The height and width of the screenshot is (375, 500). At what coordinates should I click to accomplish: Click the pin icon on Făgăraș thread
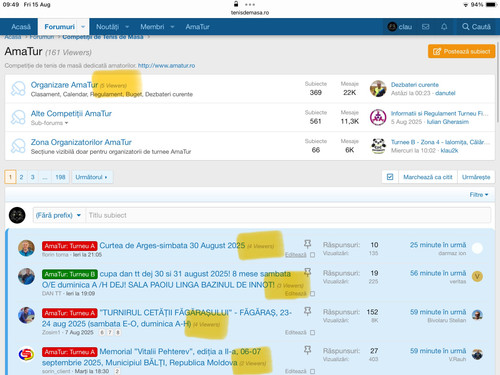(x=307, y=311)
